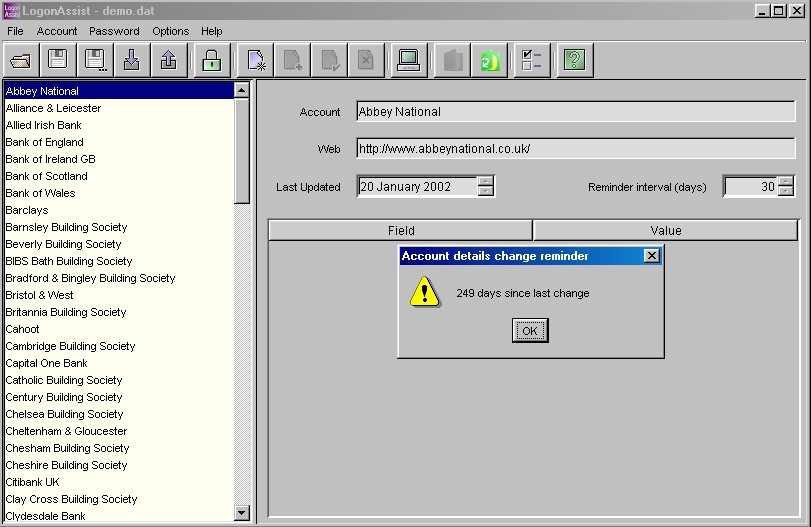Select Chelsea Building Society

click(x=119, y=414)
